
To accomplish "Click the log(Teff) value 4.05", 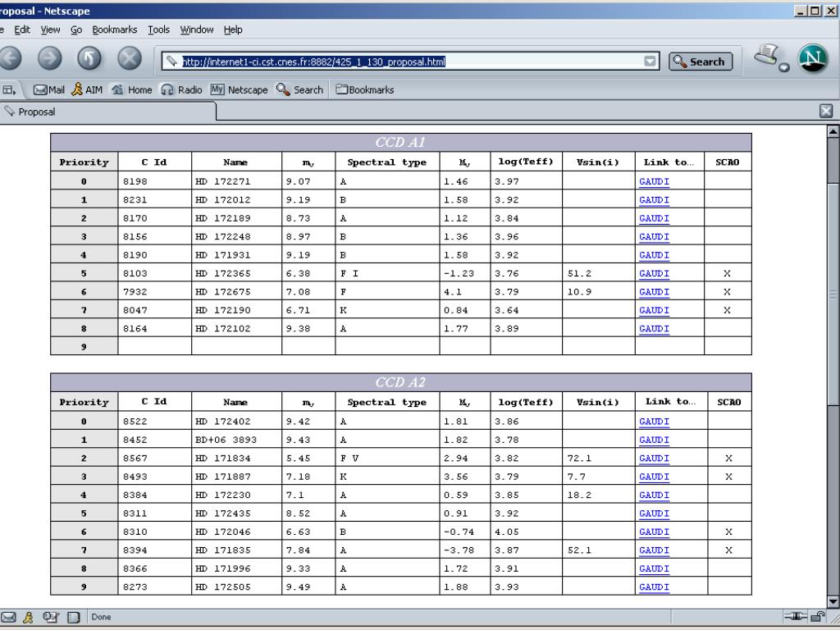I will 507,532.
